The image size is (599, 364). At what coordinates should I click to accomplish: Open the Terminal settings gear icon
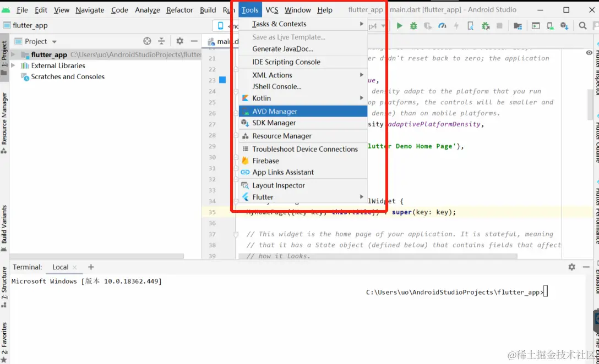click(x=571, y=267)
